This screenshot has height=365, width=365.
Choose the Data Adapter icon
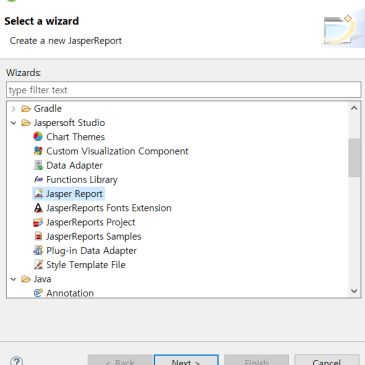38,165
